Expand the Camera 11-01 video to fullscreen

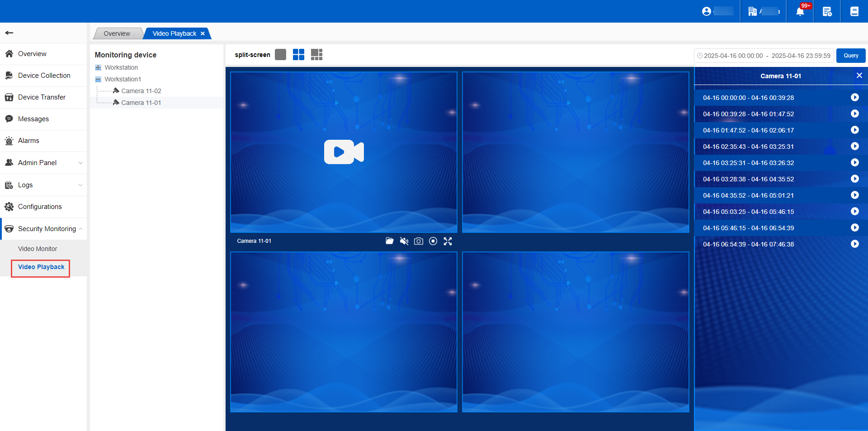point(448,241)
